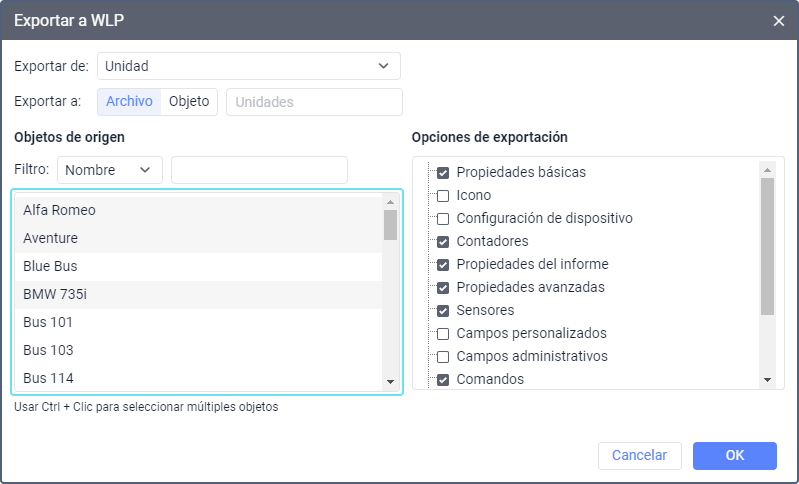The width and height of the screenshot is (799, 484).
Task: Uncheck the Propiedades básicas checkbox
Action: [443, 173]
